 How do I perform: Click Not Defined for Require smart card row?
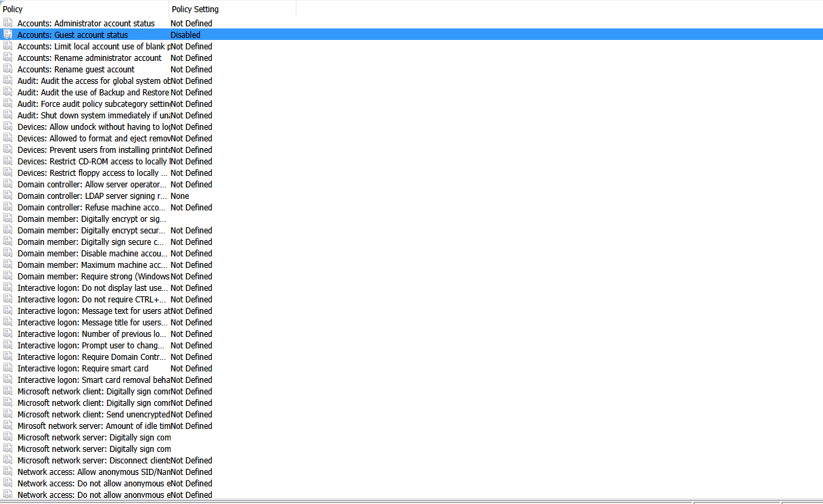coord(192,368)
